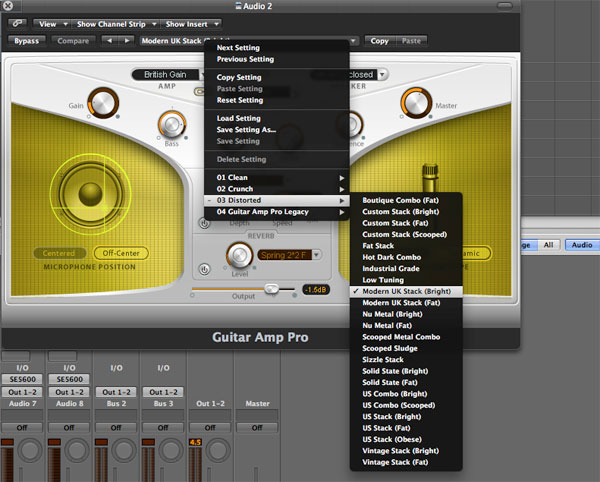Choose Previous Setting from menu
The width and height of the screenshot is (600, 482).
(277, 59)
